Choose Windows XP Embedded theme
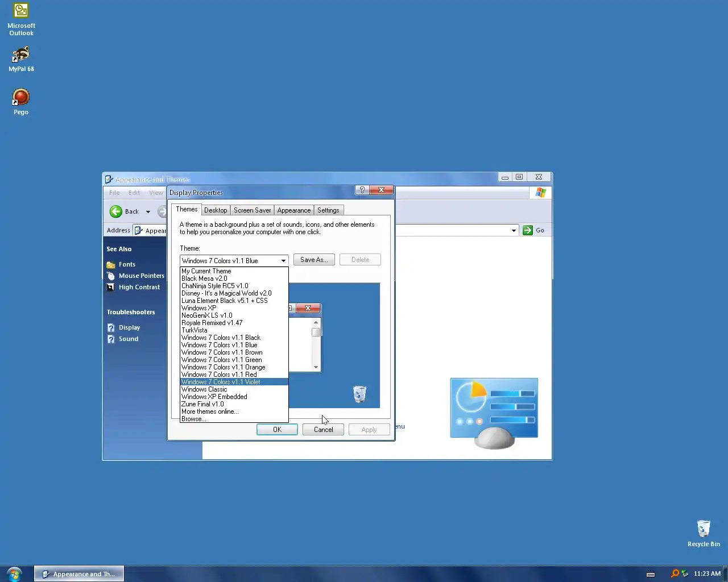This screenshot has width=728, height=582. [x=234, y=397]
